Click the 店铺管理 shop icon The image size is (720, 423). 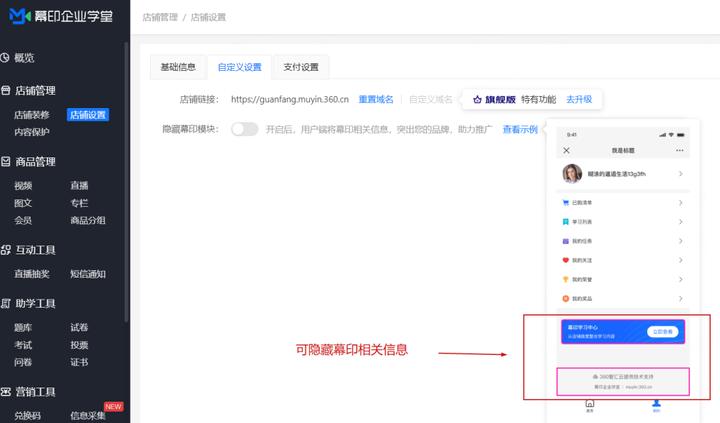point(6,90)
